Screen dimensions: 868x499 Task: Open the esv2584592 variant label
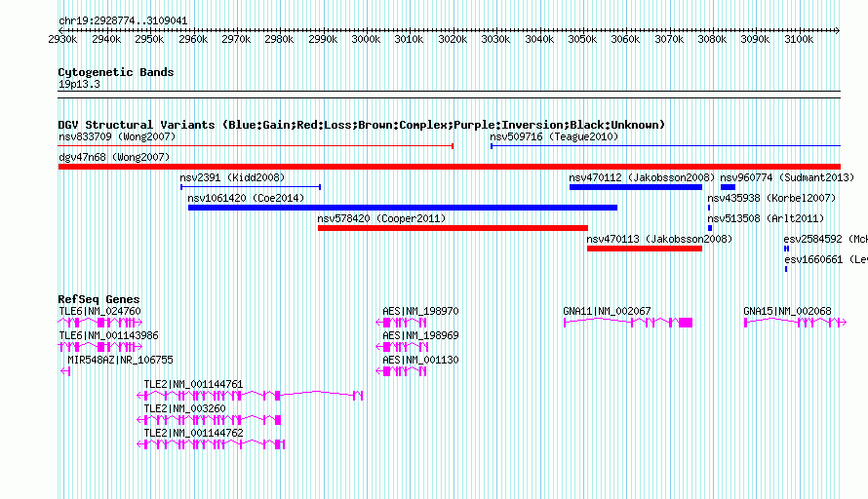point(825,239)
